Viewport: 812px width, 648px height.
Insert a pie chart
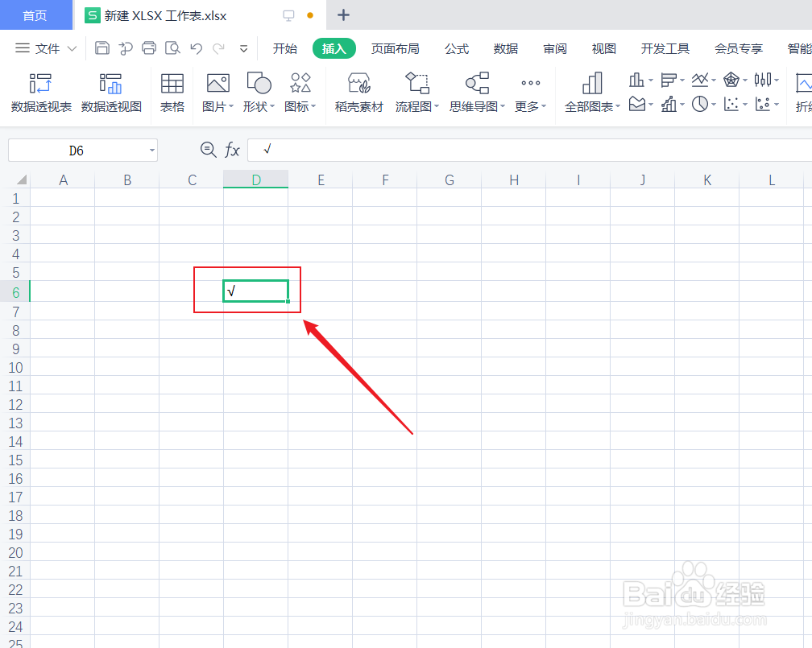tap(700, 104)
